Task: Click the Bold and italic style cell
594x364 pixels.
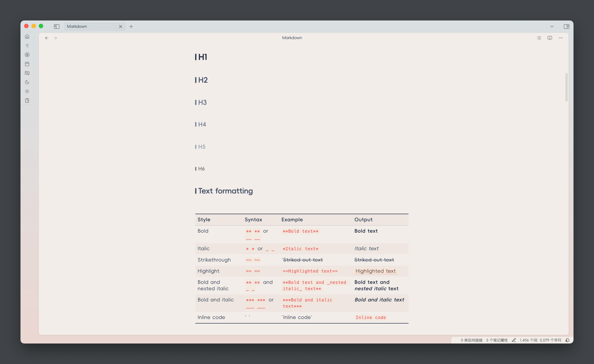Action: coord(215,300)
